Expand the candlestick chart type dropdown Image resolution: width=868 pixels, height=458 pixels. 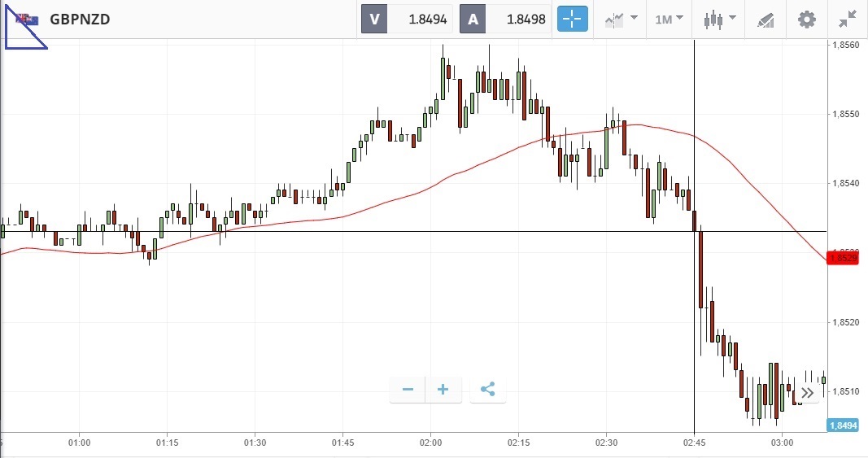click(732, 19)
